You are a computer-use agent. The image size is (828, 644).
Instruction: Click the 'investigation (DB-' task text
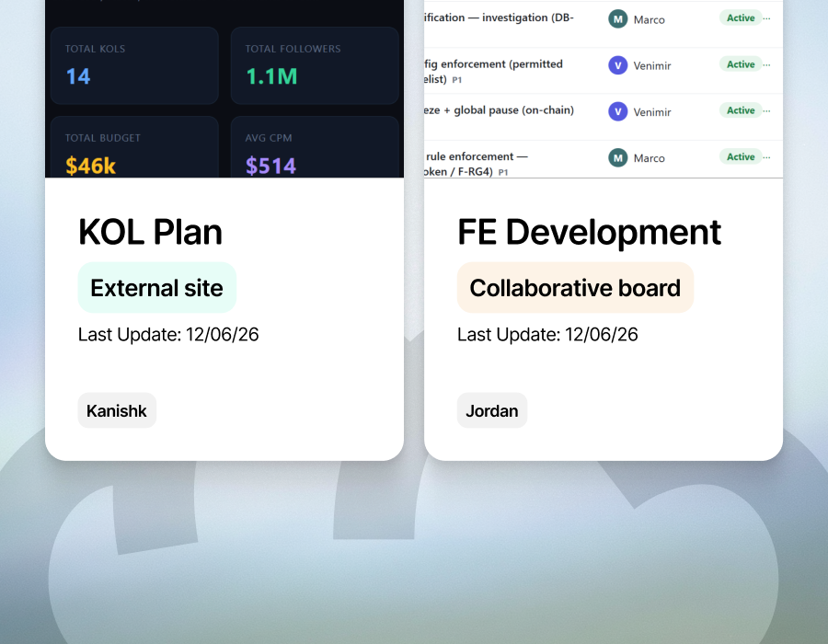point(527,17)
